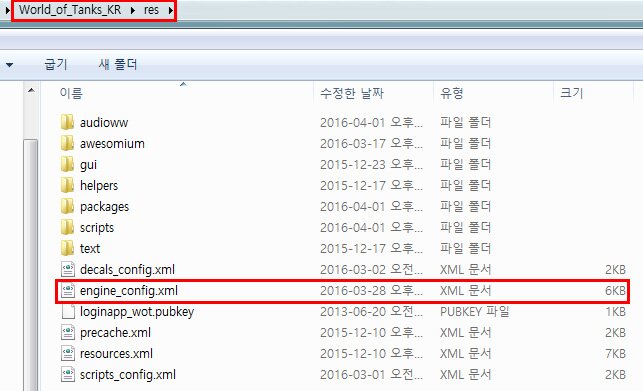Expand the arrow after res breadcrumb
The height and width of the screenshot is (391, 643).
pos(170,10)
